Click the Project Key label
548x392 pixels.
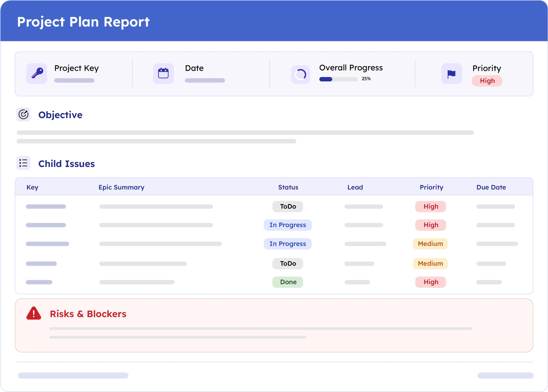coord(76,68)
